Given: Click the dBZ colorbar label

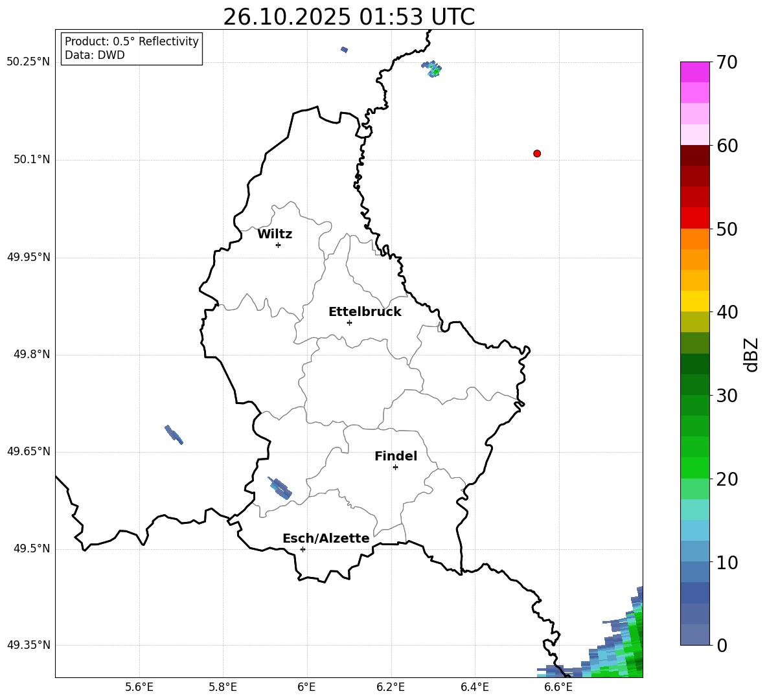Looking at the screenshot, I should click(x=752, y=354).
